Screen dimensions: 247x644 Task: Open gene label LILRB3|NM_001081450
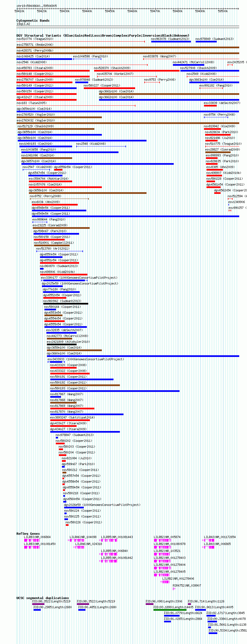coord(40,544)
